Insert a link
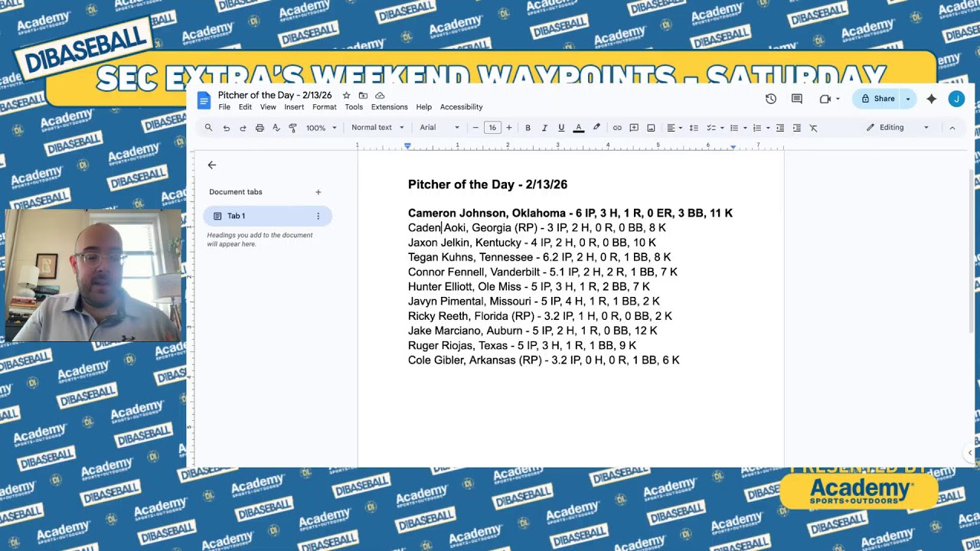The width and height of the screenshot is (980, 551). pos(617,128)
